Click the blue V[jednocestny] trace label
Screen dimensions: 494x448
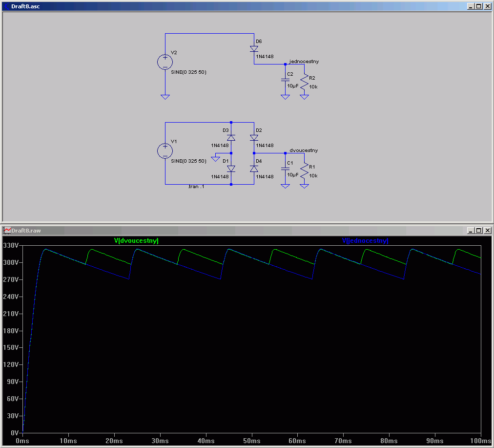tap(365, 241)
